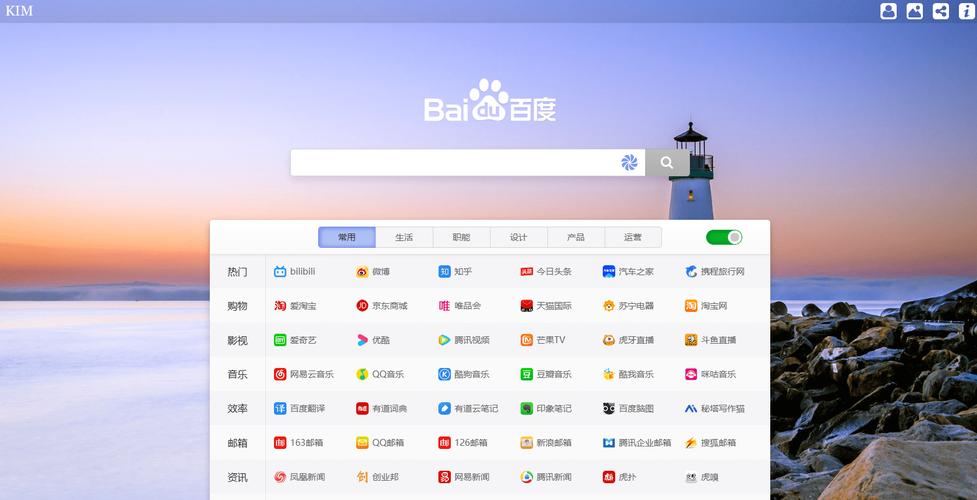Open the 网易新闻 link
This screenshot has width=977, height=500.
click(464, 478)
